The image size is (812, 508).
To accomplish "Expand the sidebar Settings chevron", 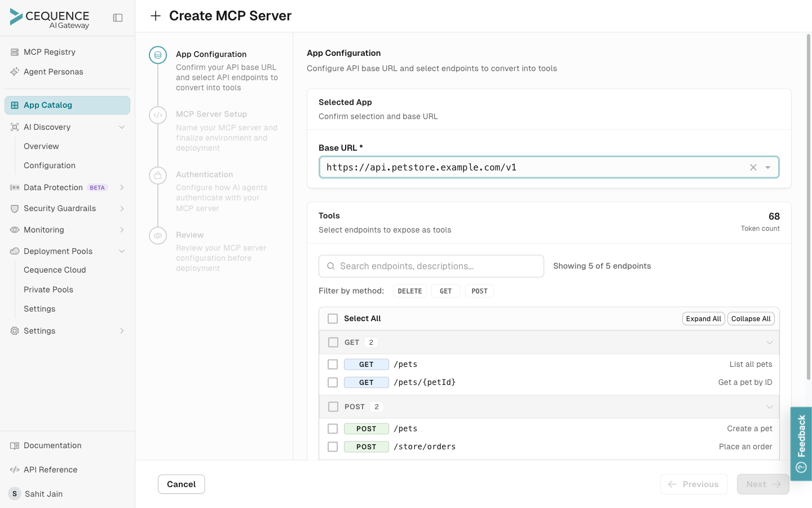I will [122, 331].
